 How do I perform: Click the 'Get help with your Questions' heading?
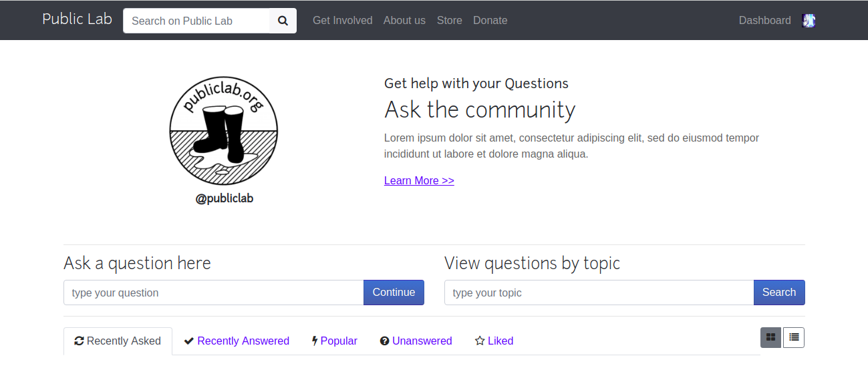tap(476, 83)
